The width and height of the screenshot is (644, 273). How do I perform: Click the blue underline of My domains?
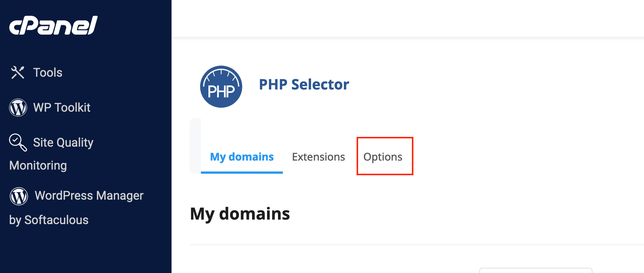tap(242, 173)
